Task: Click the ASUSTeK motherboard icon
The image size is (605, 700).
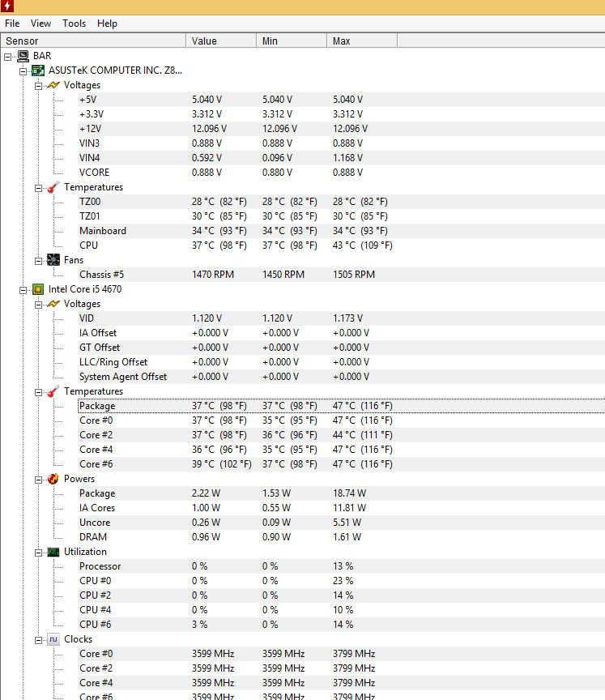Action: [38, 70]
